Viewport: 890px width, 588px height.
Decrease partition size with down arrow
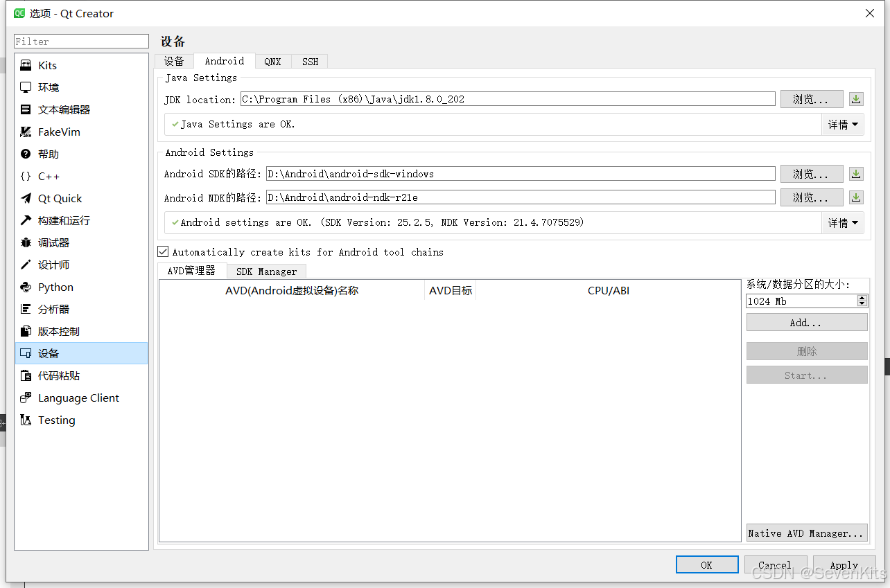click(862, 304)
